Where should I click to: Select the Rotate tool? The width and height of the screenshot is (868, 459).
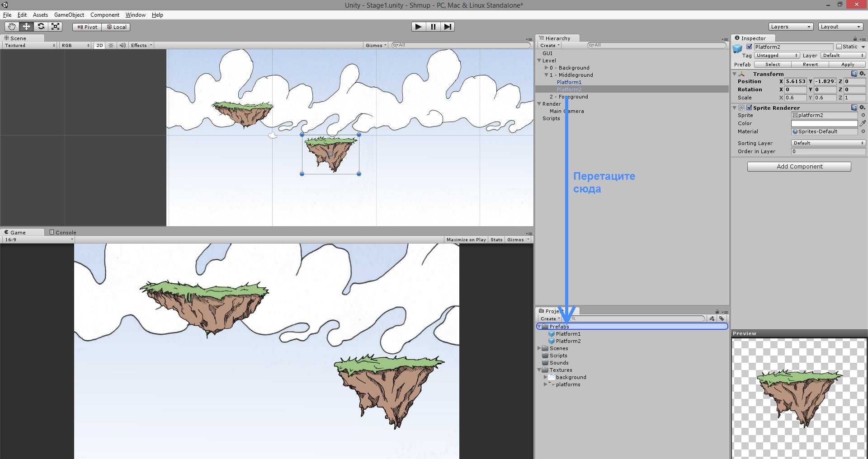(x=41, y=27)
